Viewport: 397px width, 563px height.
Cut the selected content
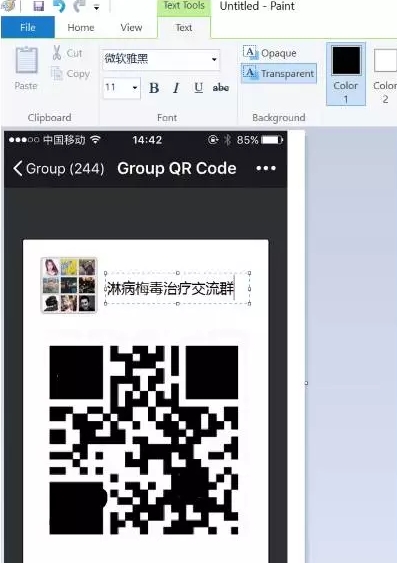[67, 53]
